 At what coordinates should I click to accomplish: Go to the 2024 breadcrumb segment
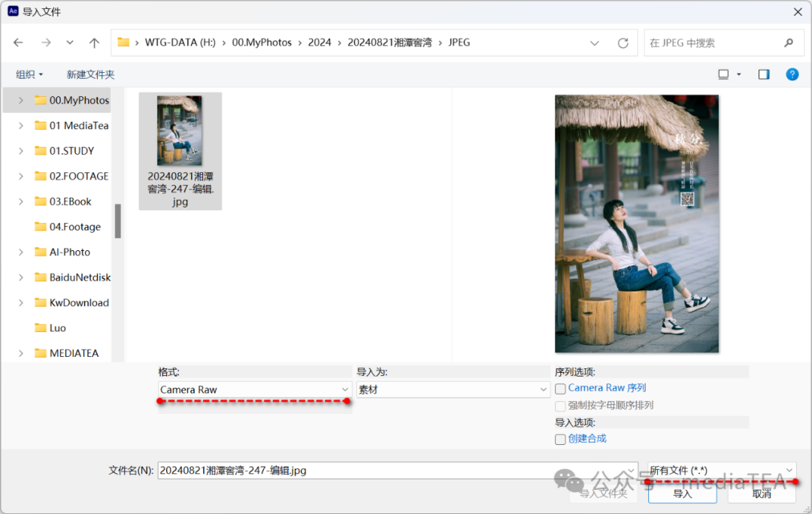point(320,42)
